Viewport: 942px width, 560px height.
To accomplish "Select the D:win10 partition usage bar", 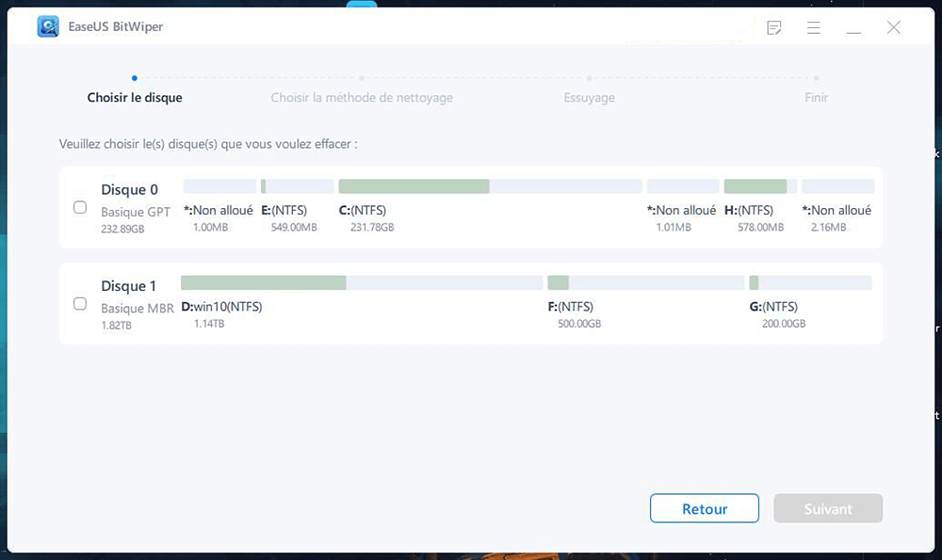I will (361, 282).
